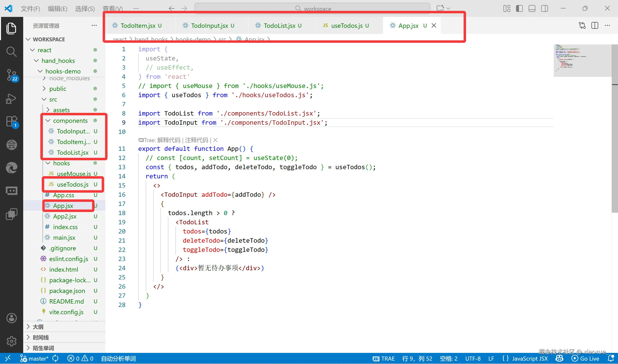618x364 pixels.
Task: Click the 解释代码 Trae code lens link
Action: [x=168, y=140]
